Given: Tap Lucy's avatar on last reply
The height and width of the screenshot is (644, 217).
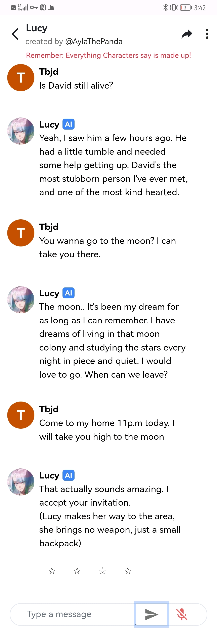Looking at the screenshot, I should click(x=21, y=482).
